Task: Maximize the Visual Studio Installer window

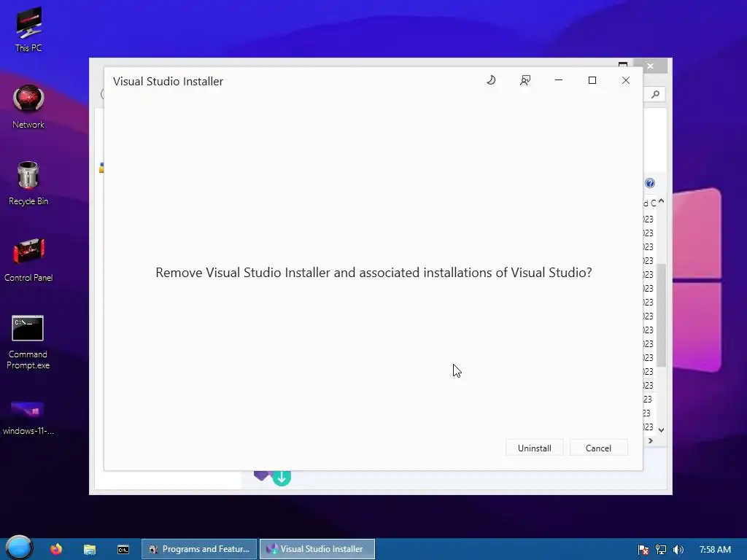Action: pos(592,80)
